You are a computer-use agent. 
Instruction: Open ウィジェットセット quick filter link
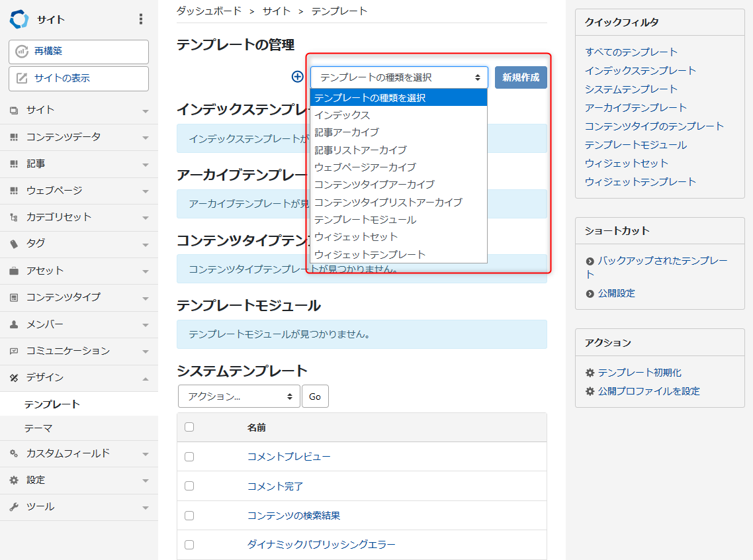626,163
